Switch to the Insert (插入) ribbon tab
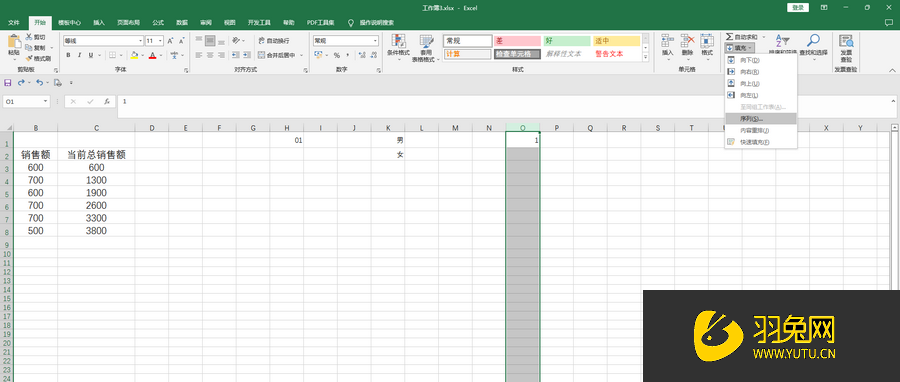Screen dimensions: 900x382 (x=99, y=22)
